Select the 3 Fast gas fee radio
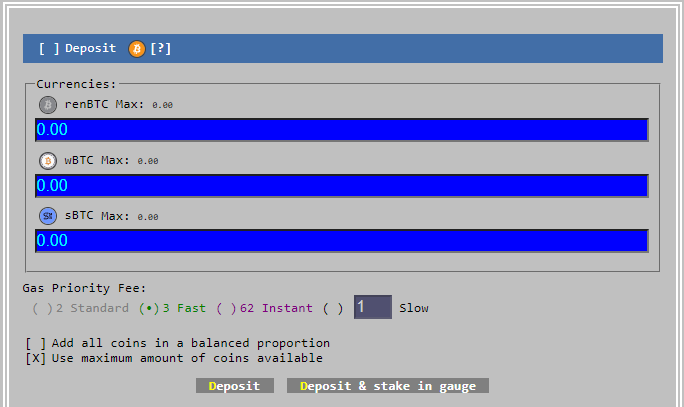Viewport: 684px width, 407px height. click(149, 308)
